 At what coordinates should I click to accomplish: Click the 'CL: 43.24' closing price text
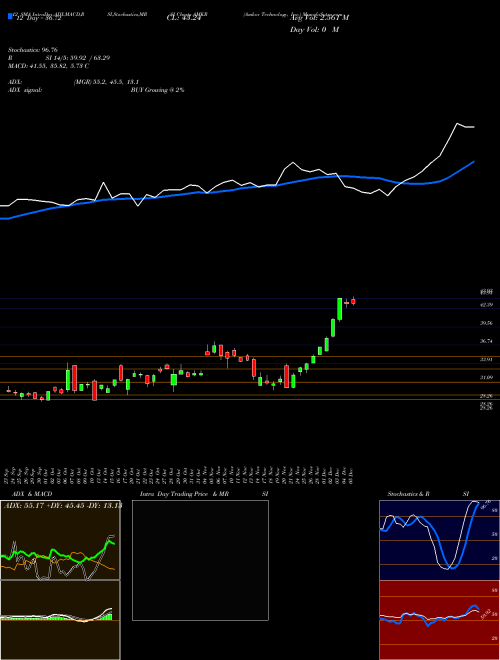[x=183, y=18]
